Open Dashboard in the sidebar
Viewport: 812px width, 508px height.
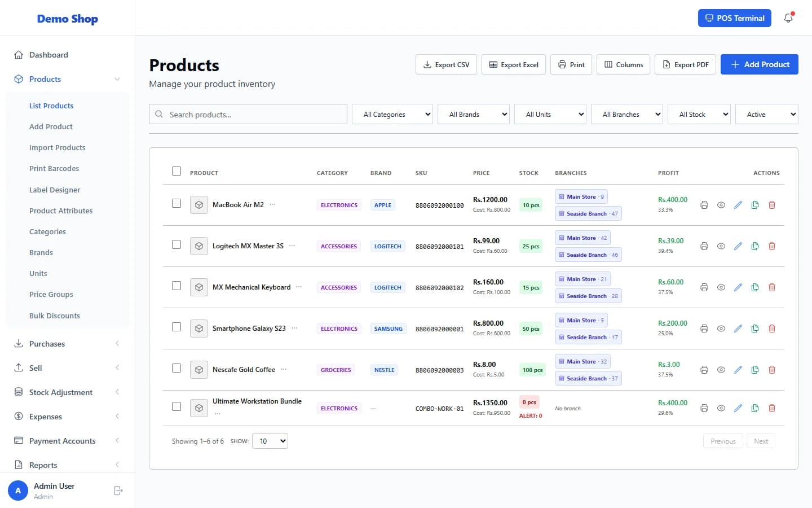68,55
